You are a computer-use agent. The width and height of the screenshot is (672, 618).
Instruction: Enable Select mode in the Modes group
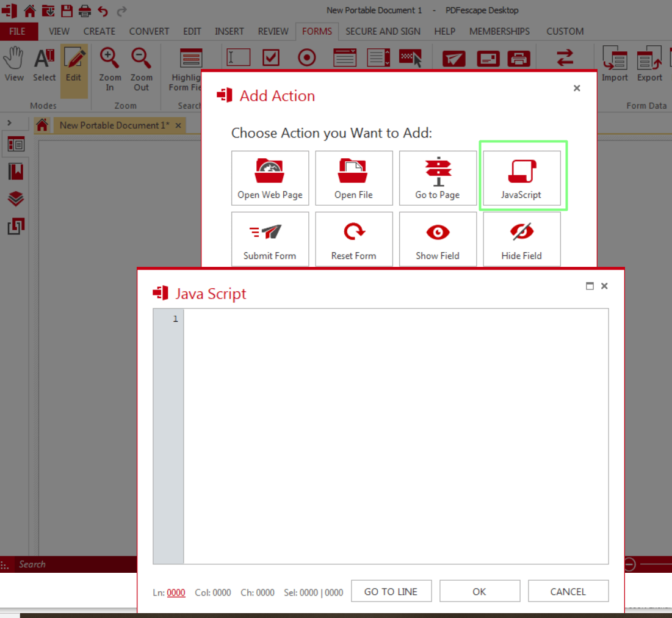click(x=43, y=61)
